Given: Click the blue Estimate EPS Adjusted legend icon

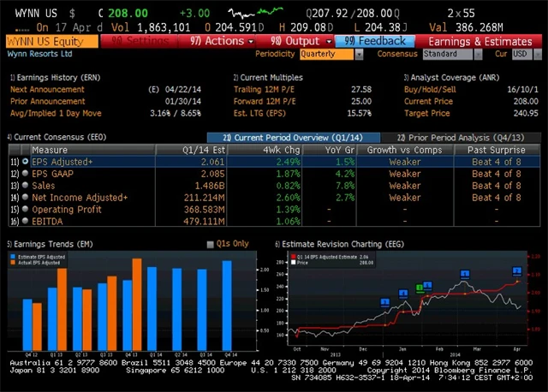Looking at the screenshot, I should click(12, 257).
